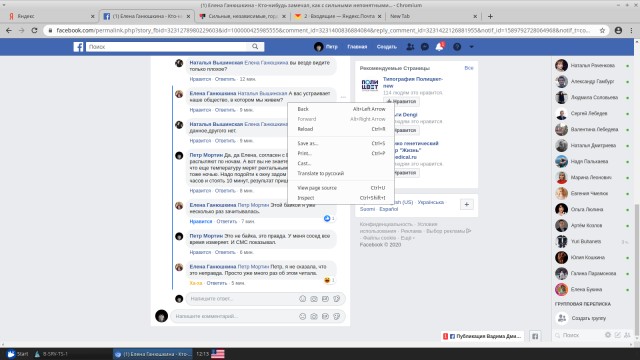Viewport: 640px width, 360px height.
Task: Click the search magnifier icon in the Facebook bar
Action: point(255,47)
